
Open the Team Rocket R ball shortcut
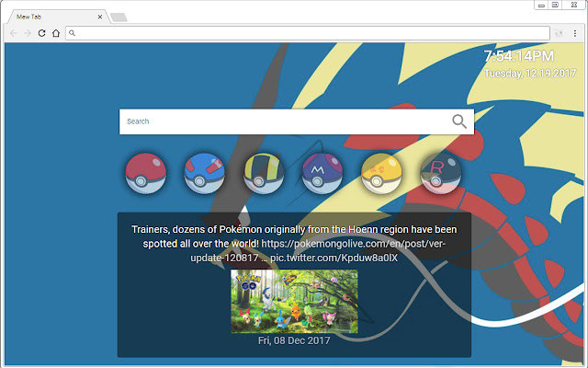coord(441,173)
